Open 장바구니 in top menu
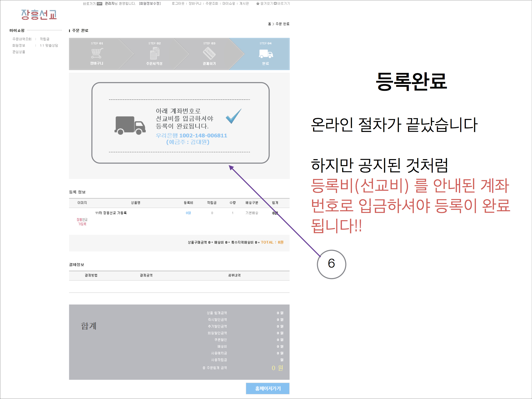The height and width of the screenshot is (399, 532). (195, 3)
